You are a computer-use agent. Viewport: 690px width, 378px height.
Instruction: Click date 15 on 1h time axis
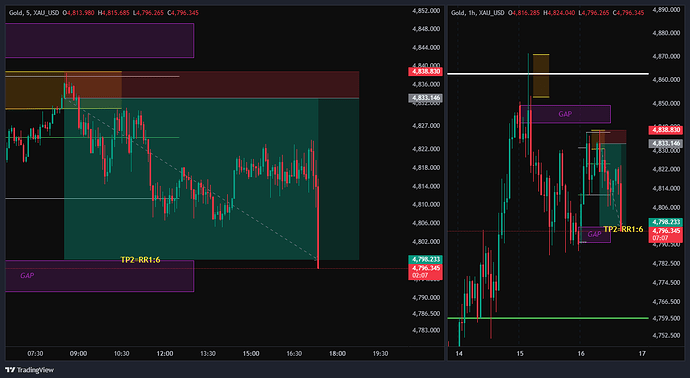520,353
